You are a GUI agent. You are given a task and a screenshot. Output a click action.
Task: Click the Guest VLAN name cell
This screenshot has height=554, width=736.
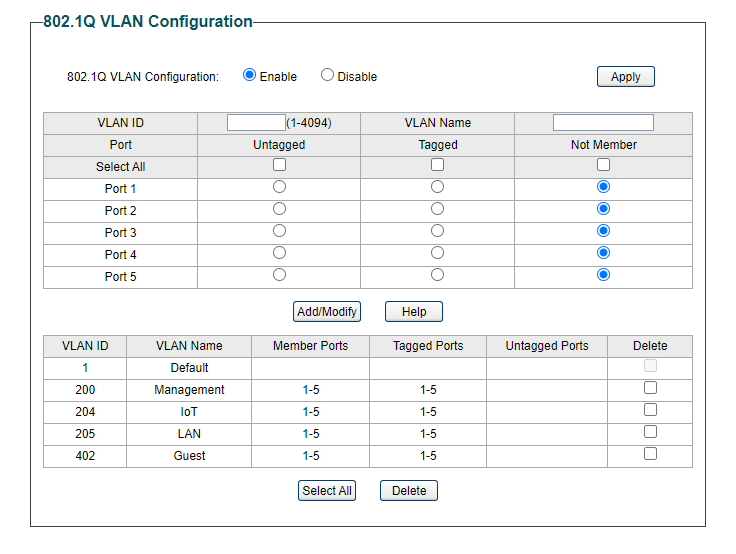tap(189, 456)
